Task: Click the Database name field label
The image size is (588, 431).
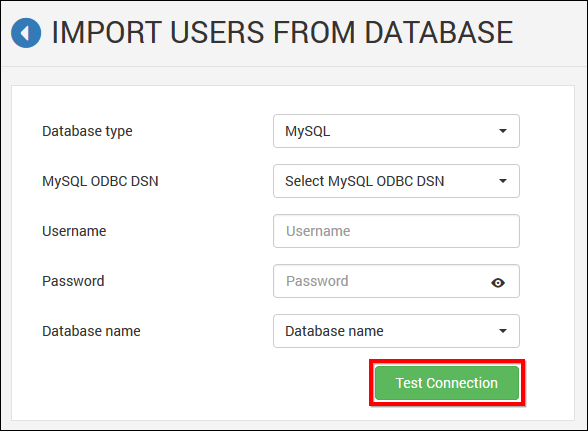Action: 91,331
